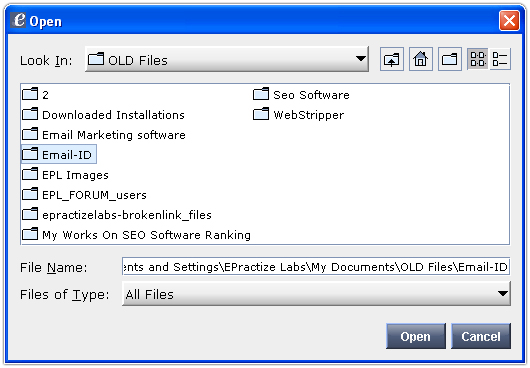The height and width of the screenshot is (368, 530).
Task: Select the WebStripper folder
Action: [x=298, y=115]
